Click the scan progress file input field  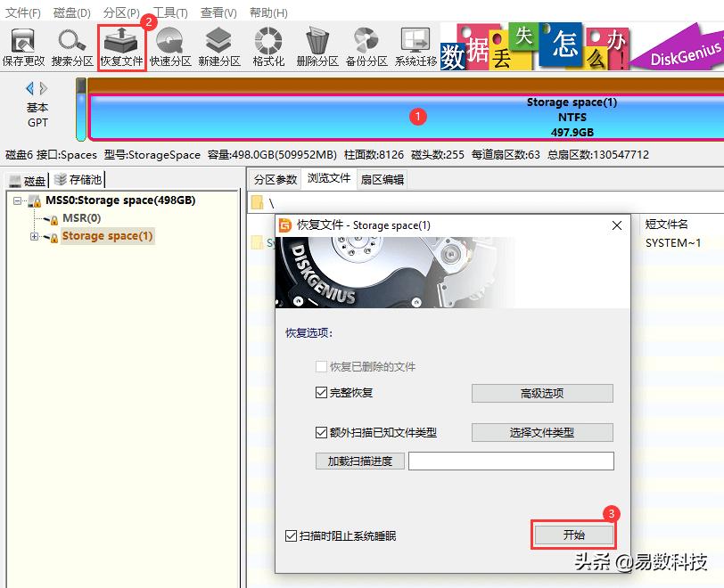coord(513,461)
